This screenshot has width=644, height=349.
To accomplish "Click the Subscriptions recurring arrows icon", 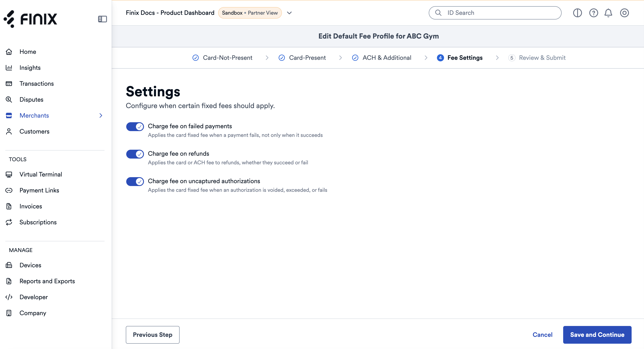I will point(9,222).
